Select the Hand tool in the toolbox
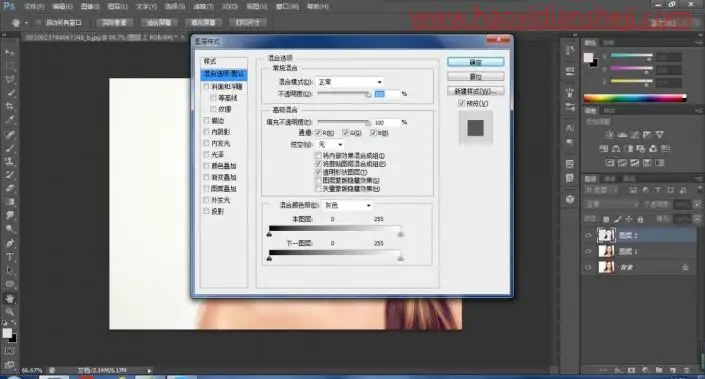 coord(9,298)
